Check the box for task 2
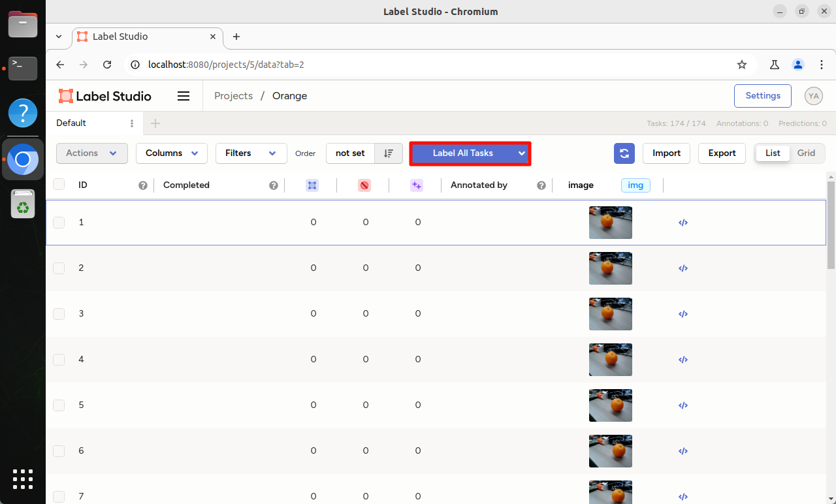The image size is (836, 504). point(59,268)
